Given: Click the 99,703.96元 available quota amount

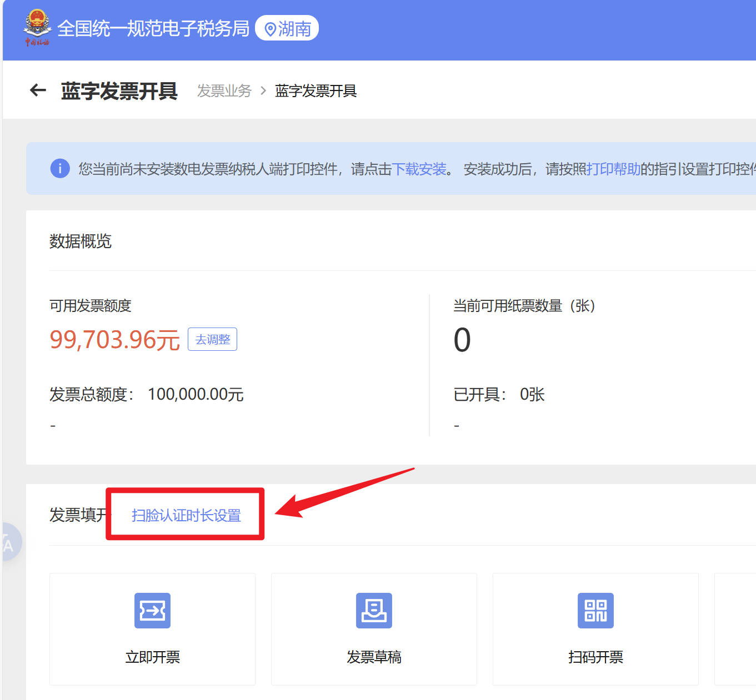Looking at the screenshot, I should [114, 339].
